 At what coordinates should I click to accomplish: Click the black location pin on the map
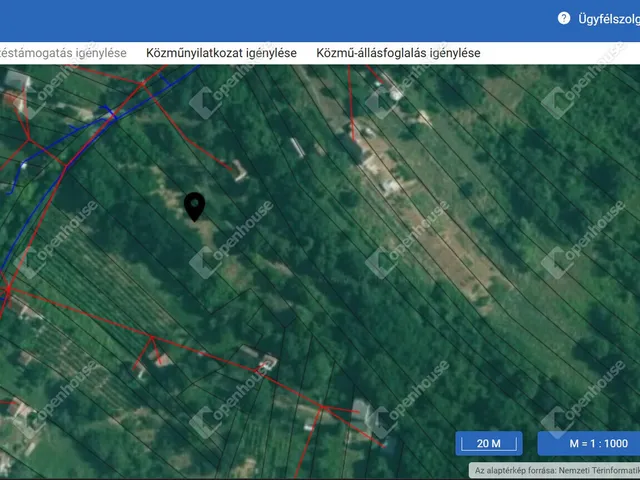(x=194, y=207)
